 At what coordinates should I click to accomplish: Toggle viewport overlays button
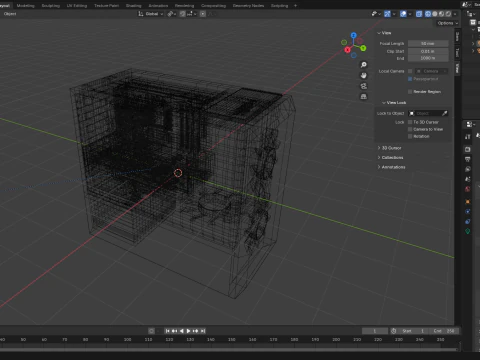(403, 14)
